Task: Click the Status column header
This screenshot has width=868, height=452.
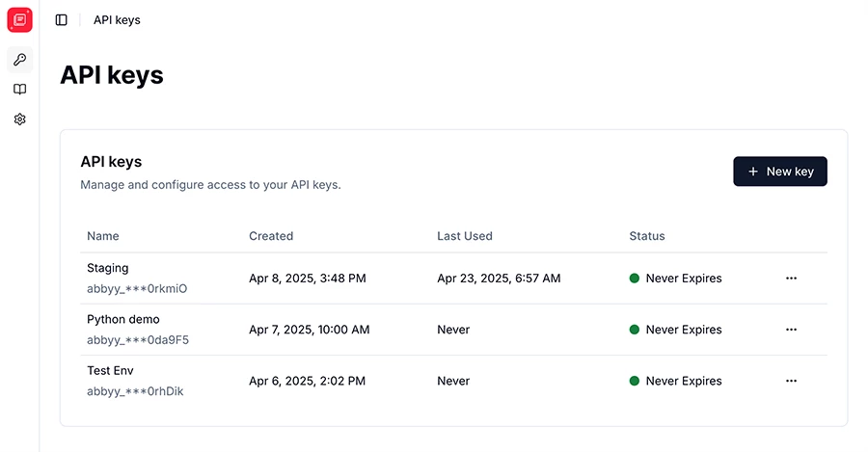Action: click(x=646, y=236)
